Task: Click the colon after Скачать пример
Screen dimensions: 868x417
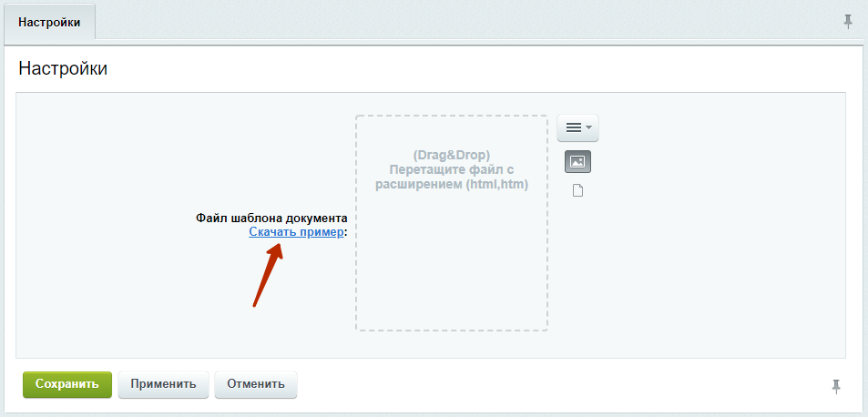Action: point(346,233)
